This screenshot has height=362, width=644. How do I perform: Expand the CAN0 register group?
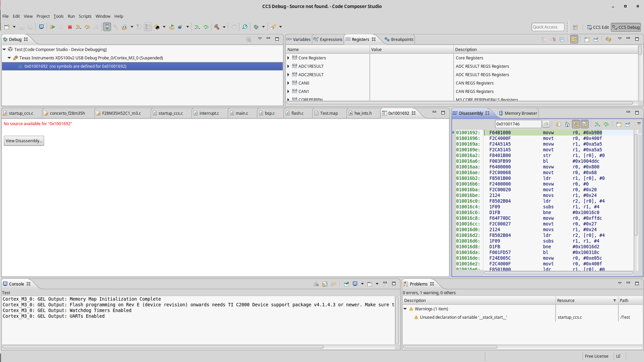coord(288,83)
